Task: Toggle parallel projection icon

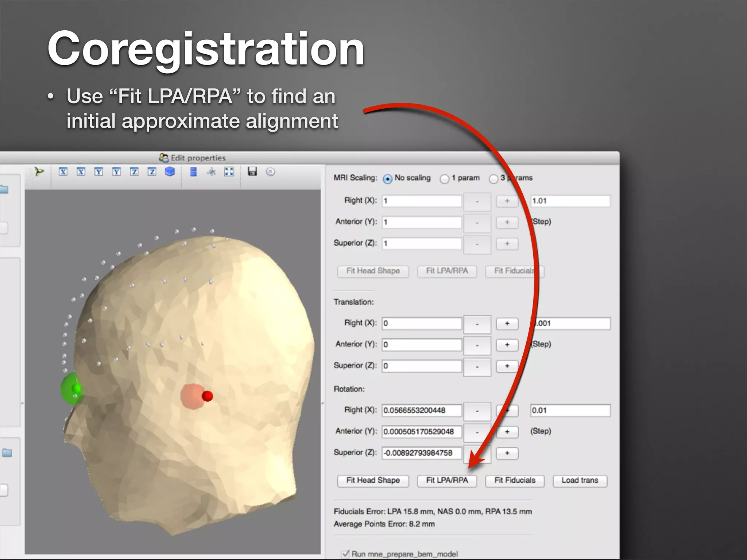Action: point(193,171)
